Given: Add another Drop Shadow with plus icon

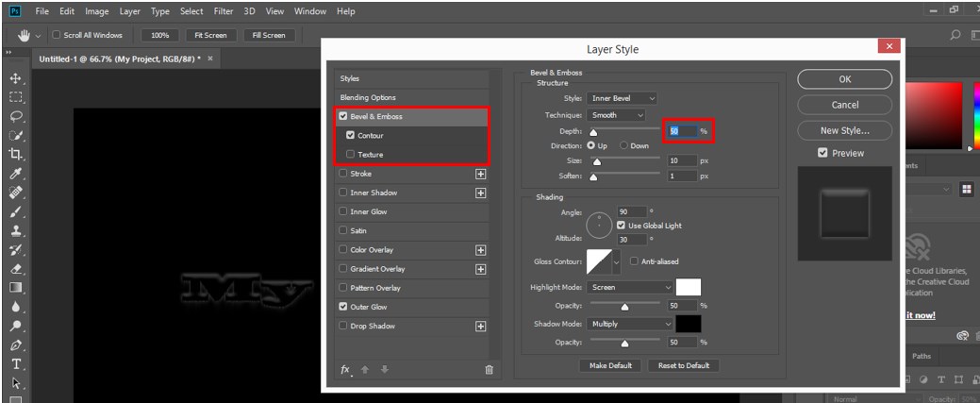Looking at the screenshot, I should click(x=481, y=326).
